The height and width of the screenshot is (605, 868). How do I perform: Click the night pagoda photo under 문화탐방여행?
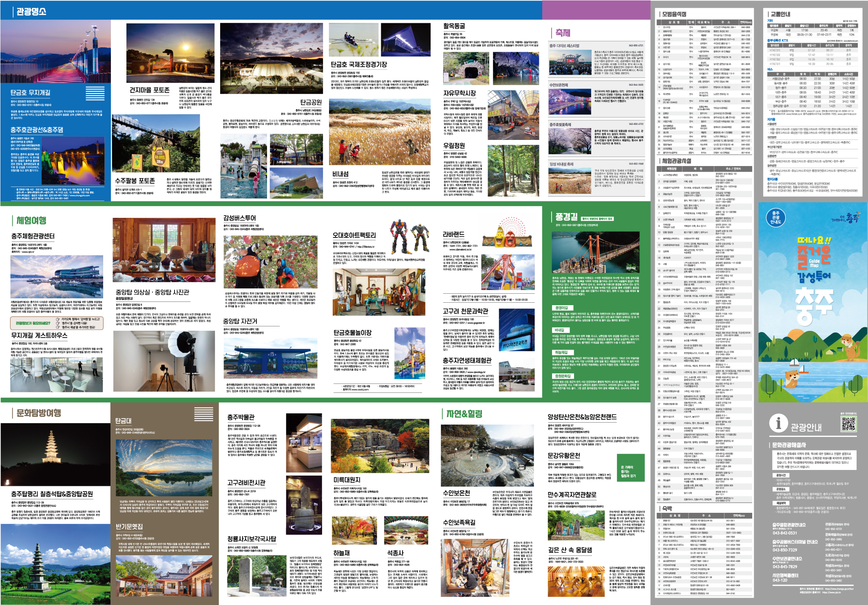(55, 454)
